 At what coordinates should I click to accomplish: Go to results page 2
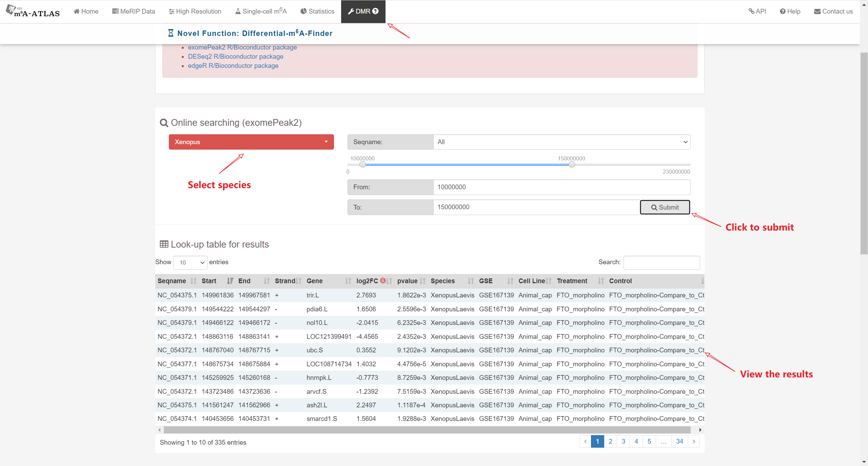pyautogui.click(x=610, y=441)
